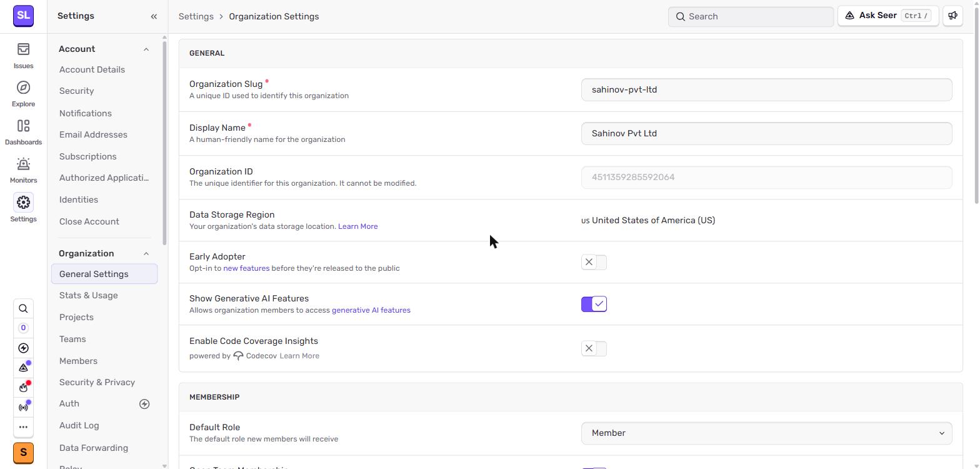Viewport: 980px width, 469px height.
Task: Disable Show Generative AI Features switch
Action: point(594,304)
